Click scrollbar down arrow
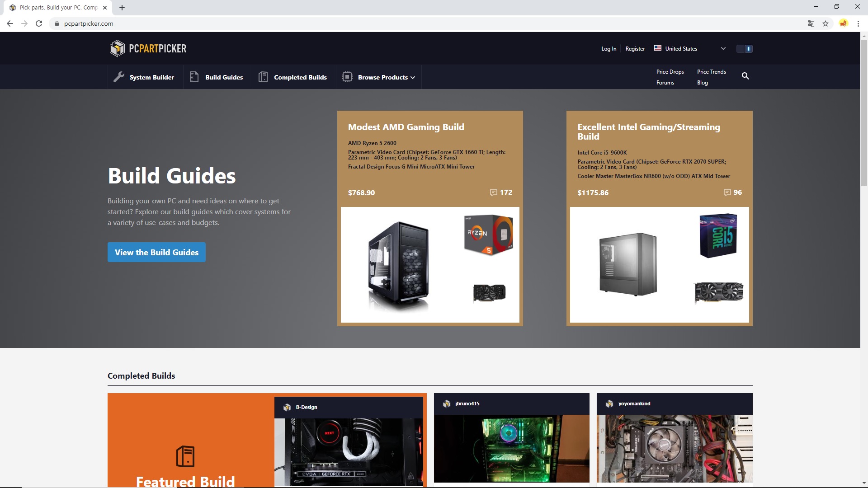Image resolution: width=868 pixels, height=488 pixels. pos(864,483)
